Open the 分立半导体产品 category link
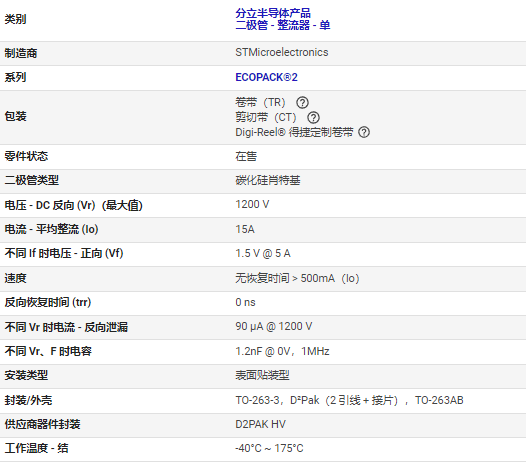Viewport: 526px width, 462px height. point(273,13)
